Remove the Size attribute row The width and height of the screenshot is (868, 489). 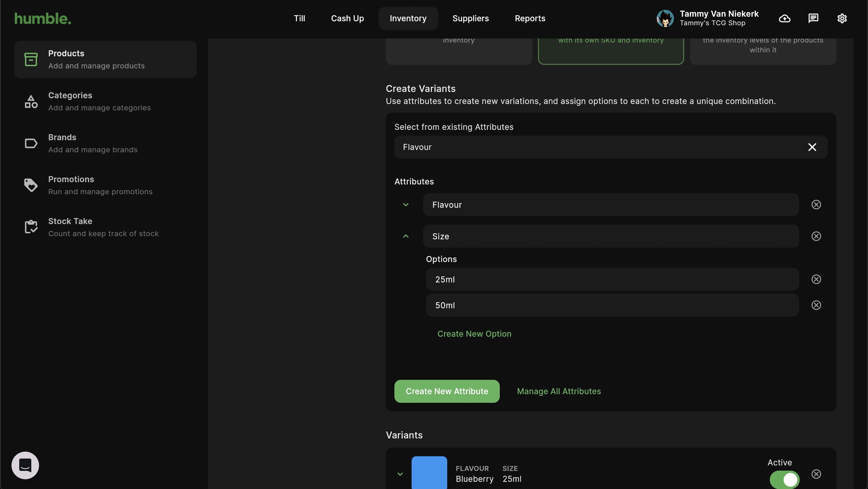point(816,236)
